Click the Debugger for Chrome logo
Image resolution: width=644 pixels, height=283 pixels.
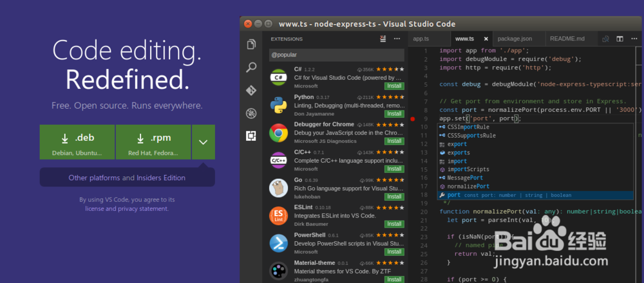278,132
